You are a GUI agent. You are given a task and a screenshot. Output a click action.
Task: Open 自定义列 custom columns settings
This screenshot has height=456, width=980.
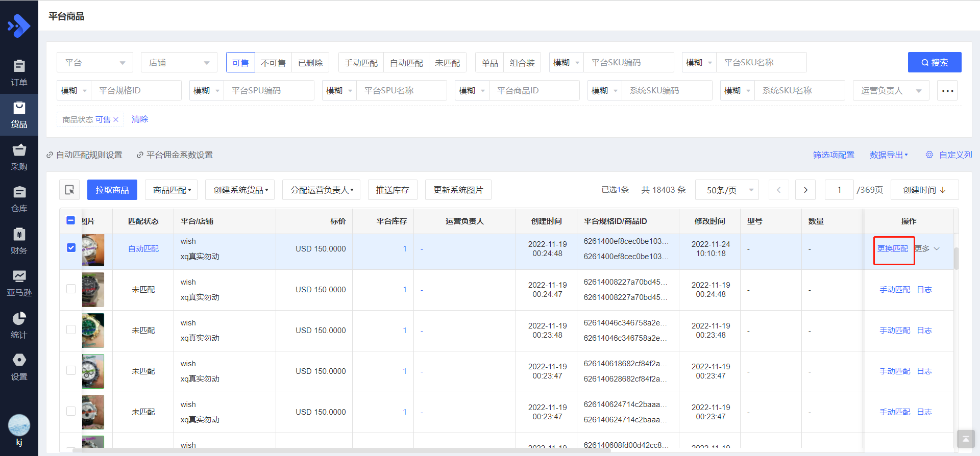tap(949, 155)
